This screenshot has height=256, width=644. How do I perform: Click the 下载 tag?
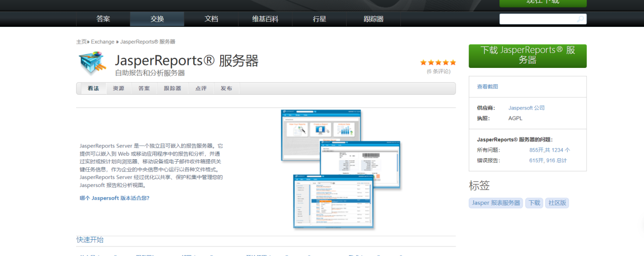point(534,203)
